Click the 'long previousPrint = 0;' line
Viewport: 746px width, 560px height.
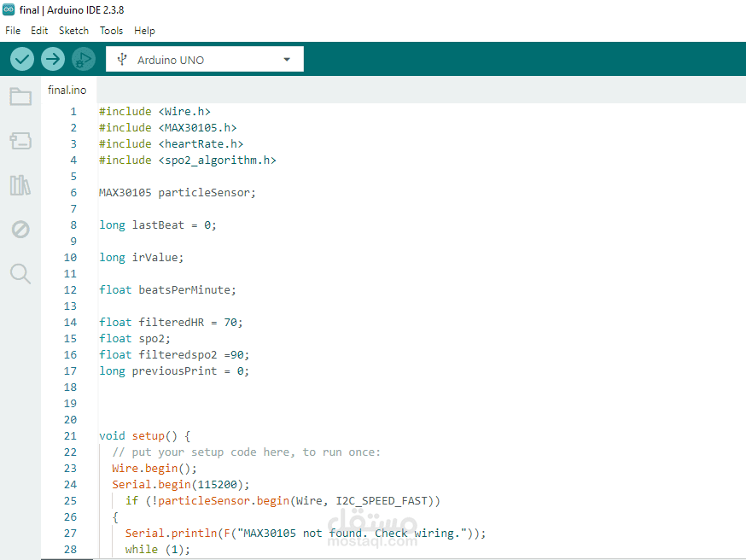174,370
